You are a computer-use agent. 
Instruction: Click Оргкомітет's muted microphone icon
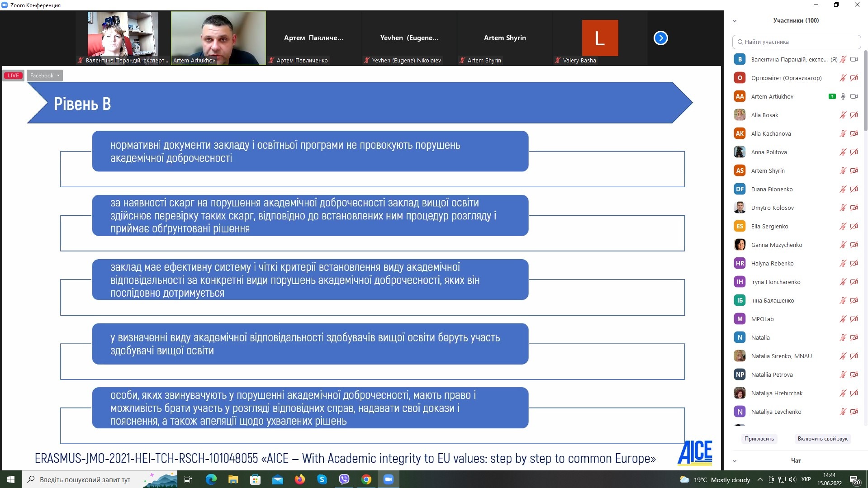(x=843, y=78)
